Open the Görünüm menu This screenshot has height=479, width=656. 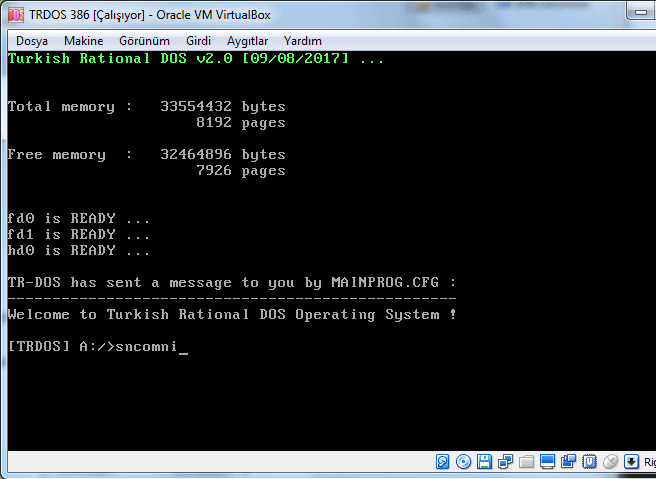pos(144,41)
